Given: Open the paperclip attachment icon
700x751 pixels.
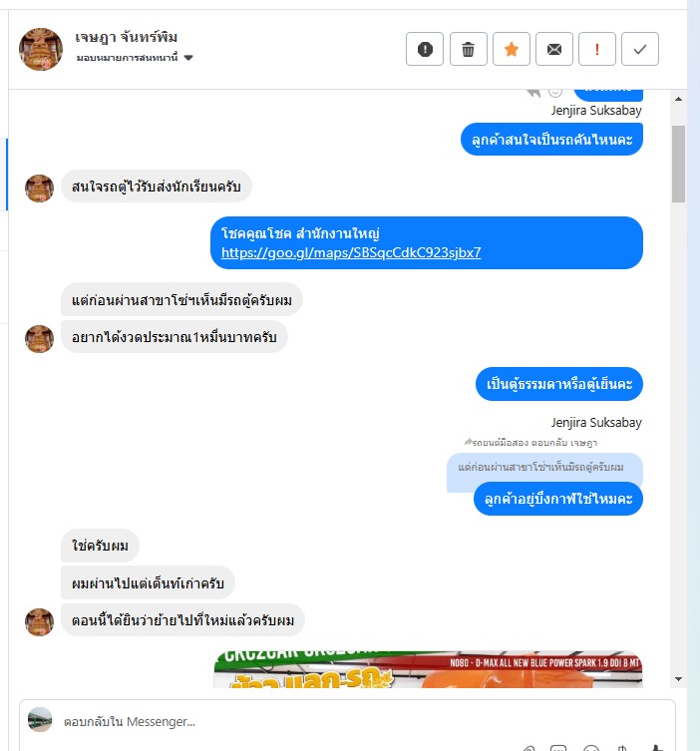Looking at the screenshot, I should point(528,748).
